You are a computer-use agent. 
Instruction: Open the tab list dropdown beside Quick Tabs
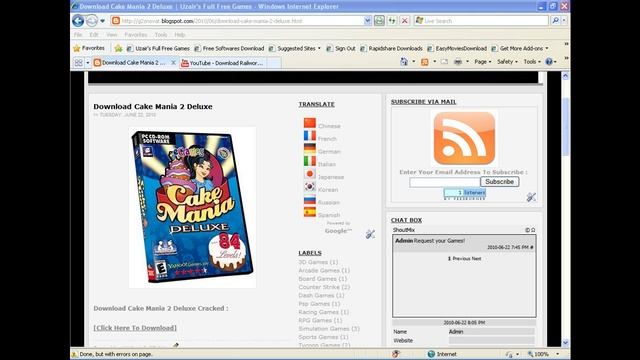(x=87, y=62)
